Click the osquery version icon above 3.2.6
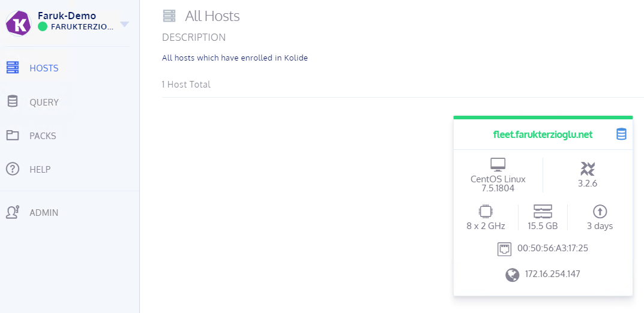 click(588, 168)
